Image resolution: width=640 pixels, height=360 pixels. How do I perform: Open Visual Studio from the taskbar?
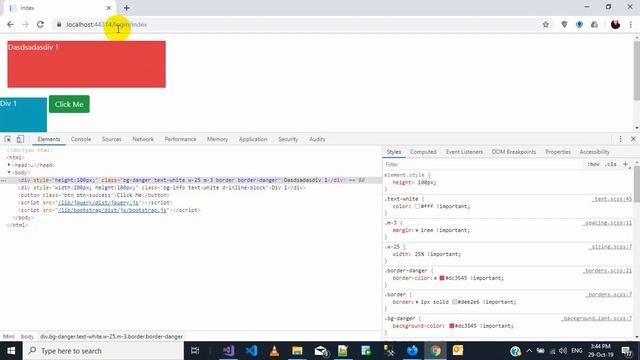[229, 351]
